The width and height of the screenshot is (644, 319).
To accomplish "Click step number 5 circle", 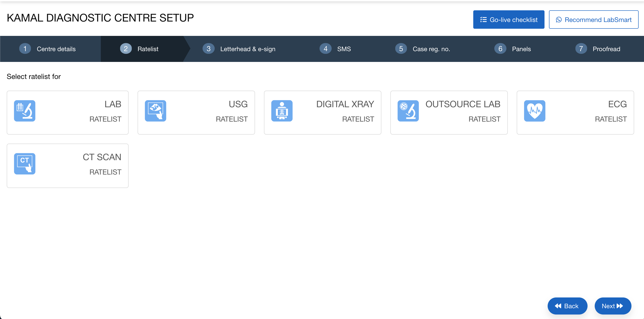I will pyautogui.click(x=401, y=49).
